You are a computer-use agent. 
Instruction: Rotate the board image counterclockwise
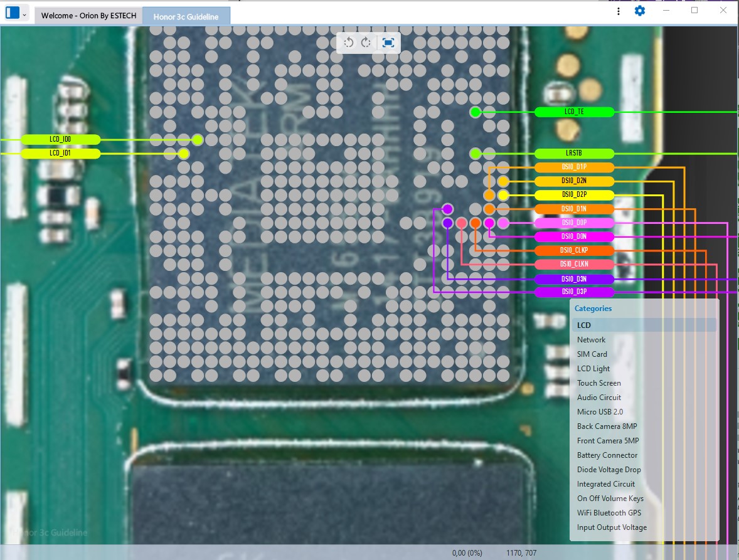click(x=349, y=43)
